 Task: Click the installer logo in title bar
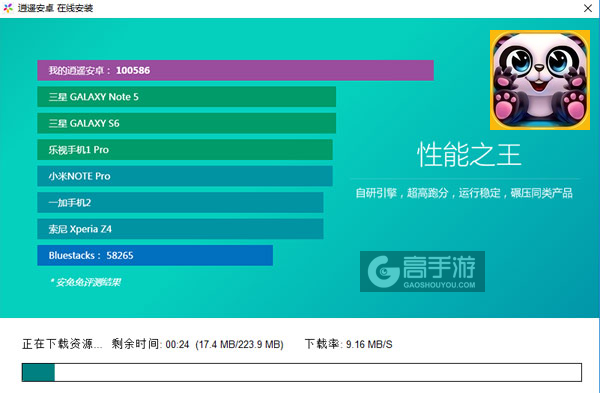point(8,8)
